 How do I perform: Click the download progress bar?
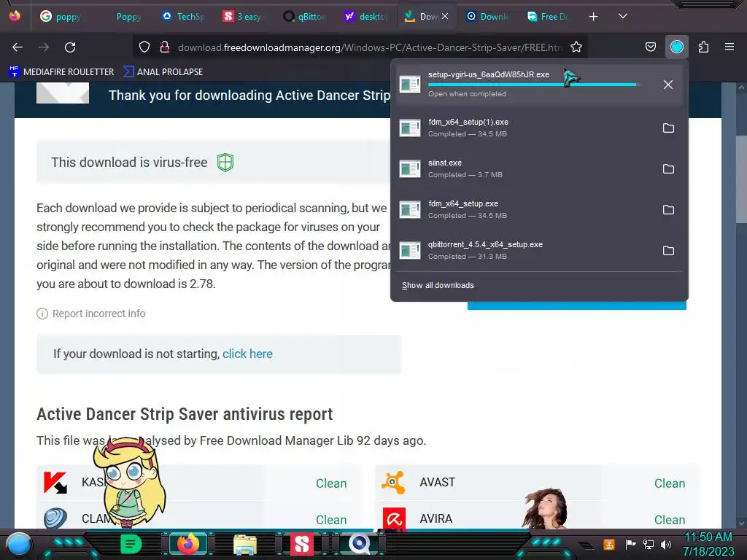coord(532,85)
